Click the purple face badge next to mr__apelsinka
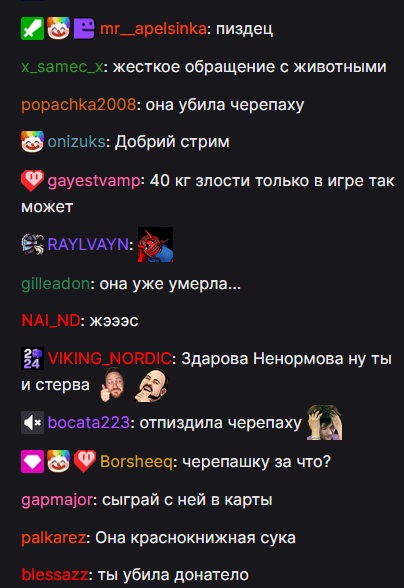Image resolution: width=404 pixels, height=588 pixels. (84, 28)
